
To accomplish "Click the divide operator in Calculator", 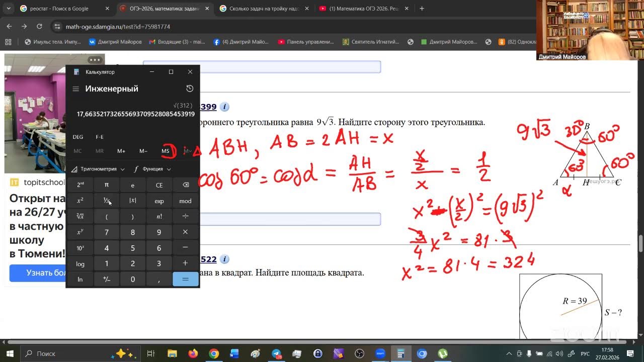I will coord(185,216).
